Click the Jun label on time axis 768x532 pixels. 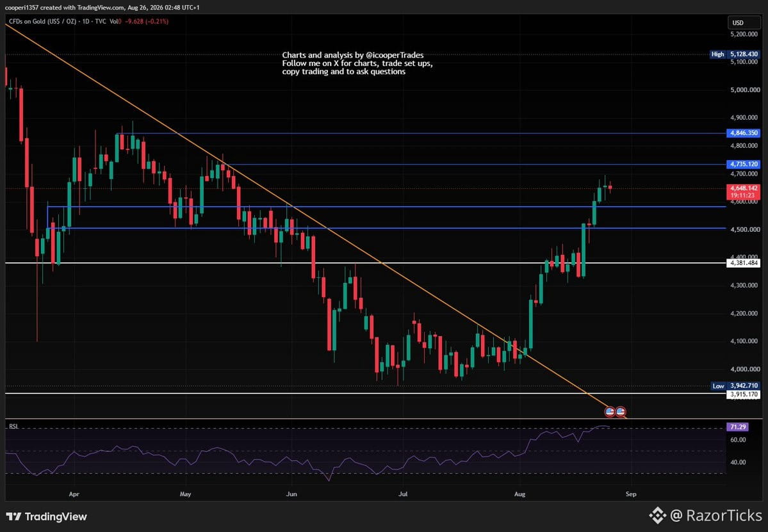pos(291,494)
